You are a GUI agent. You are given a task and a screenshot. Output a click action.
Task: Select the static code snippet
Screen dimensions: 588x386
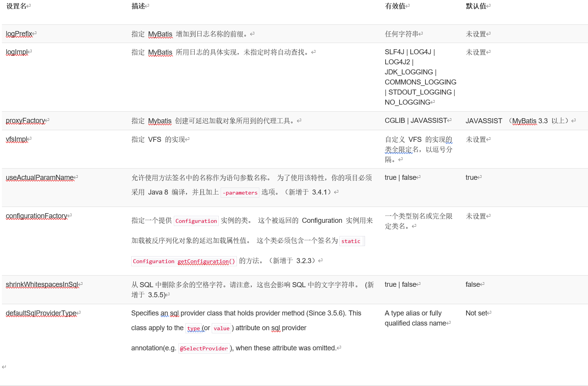pyautogui.click(x=351, y=241)
